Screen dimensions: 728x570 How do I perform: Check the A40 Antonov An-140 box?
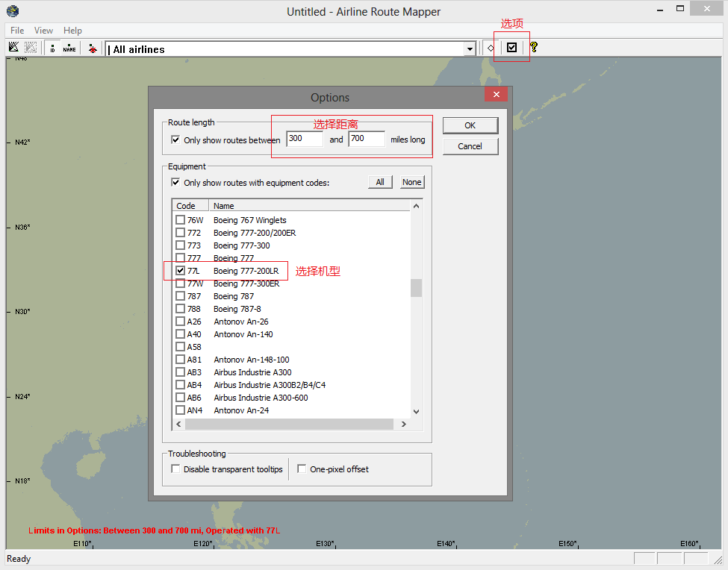click(180, 334)
